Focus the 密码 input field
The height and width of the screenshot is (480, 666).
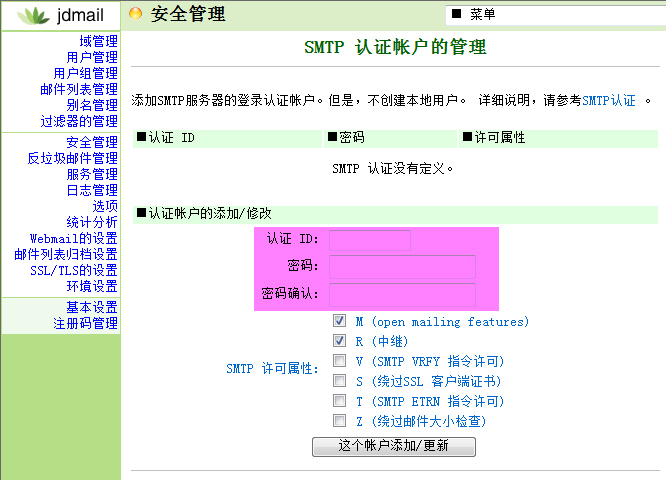(x=402, y=267)
